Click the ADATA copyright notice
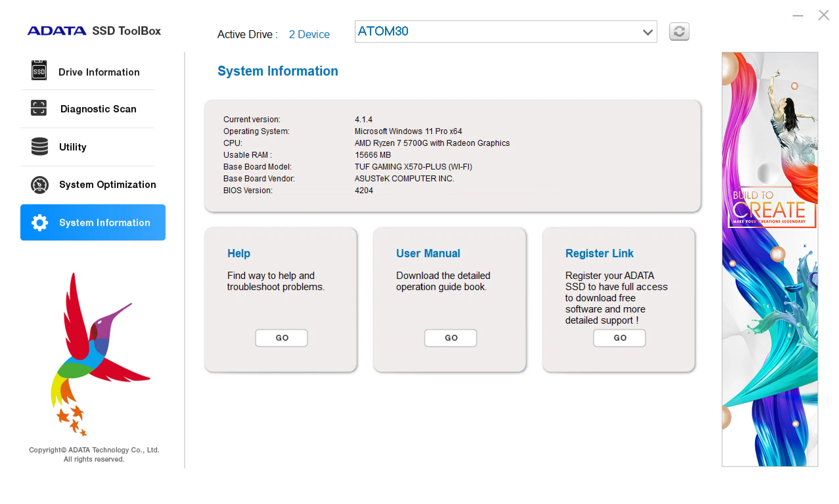 point(94,454)
